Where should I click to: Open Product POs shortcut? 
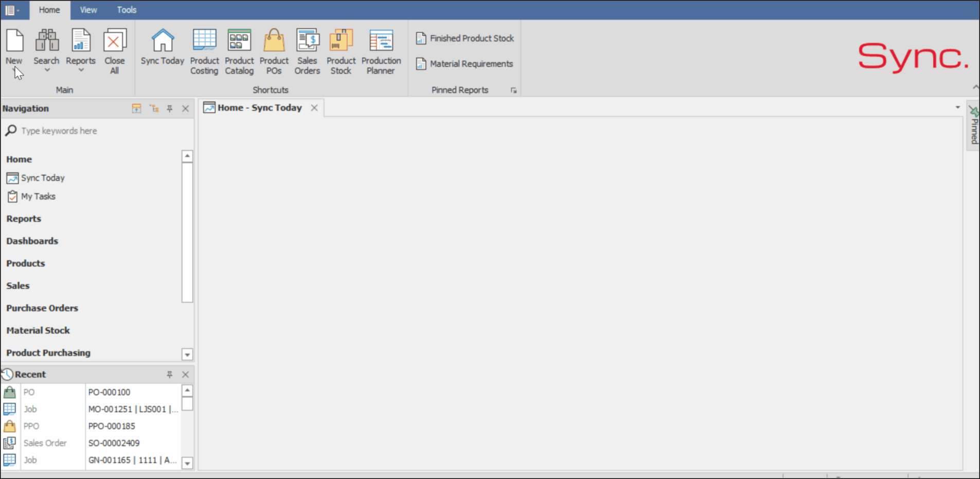tap(274, 51)
